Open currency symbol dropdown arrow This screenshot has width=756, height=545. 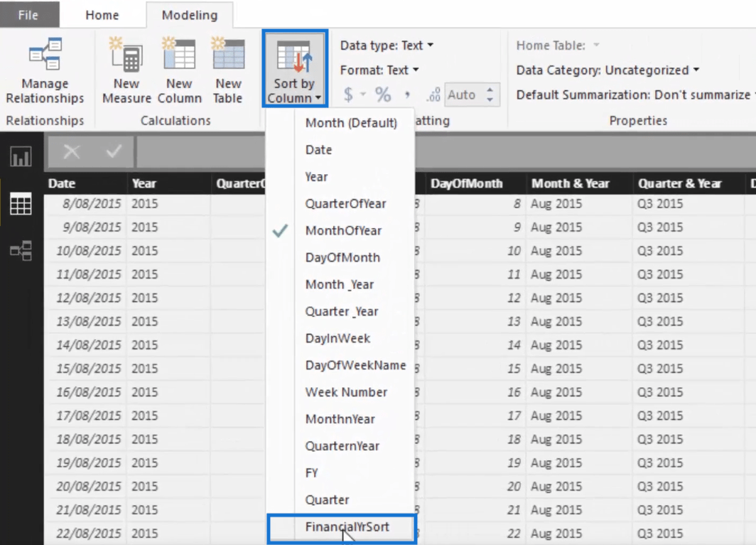tap(363, 95)
